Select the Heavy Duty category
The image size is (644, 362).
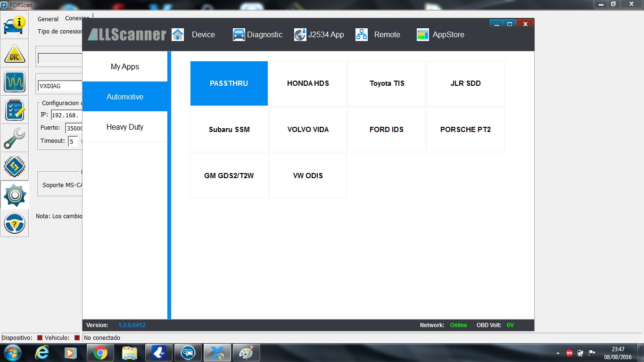tap(125, 127)
